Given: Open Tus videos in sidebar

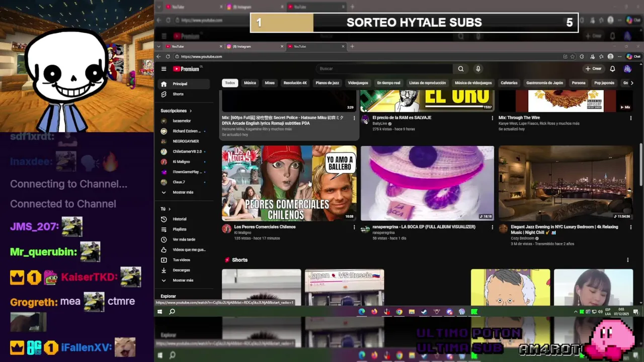Looking at the screenshot, I should click(183, 260).
